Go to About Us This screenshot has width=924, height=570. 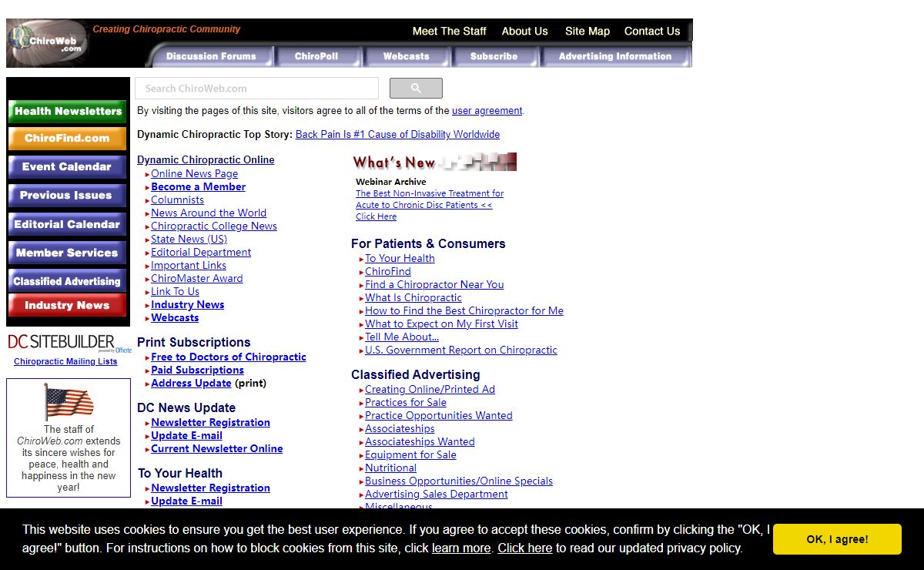point(524,32)
